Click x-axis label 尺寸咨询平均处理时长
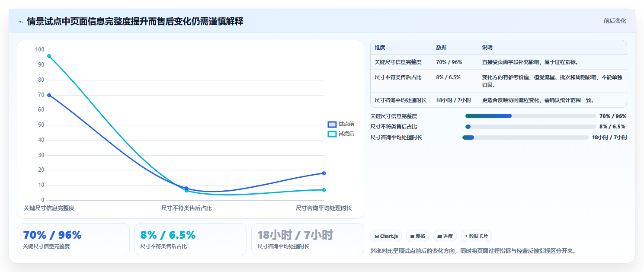The width and height of the screenshot is (644, 272). click(x=324, y=208)
